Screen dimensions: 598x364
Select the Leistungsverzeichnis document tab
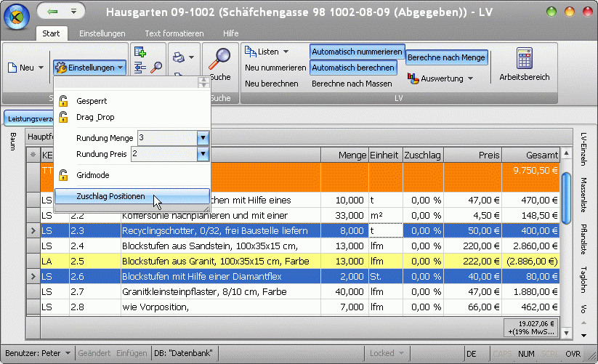(29, 119)
